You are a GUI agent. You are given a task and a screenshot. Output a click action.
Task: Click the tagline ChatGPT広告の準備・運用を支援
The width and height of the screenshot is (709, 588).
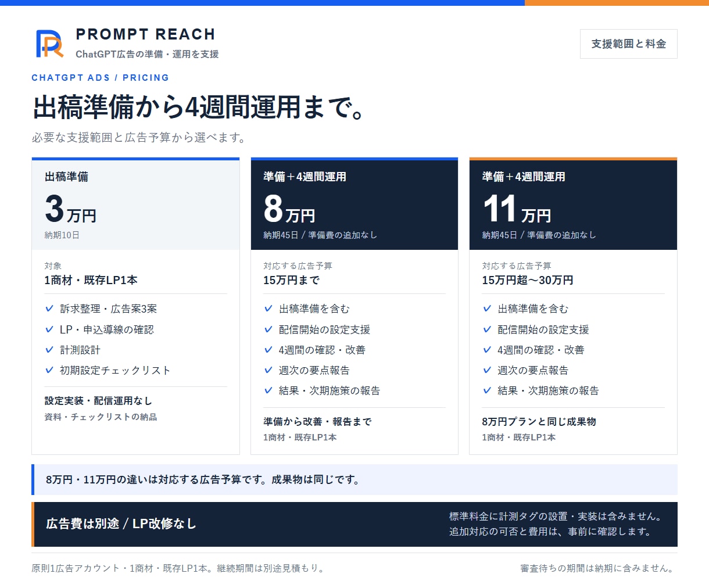[x=147, y=54]
